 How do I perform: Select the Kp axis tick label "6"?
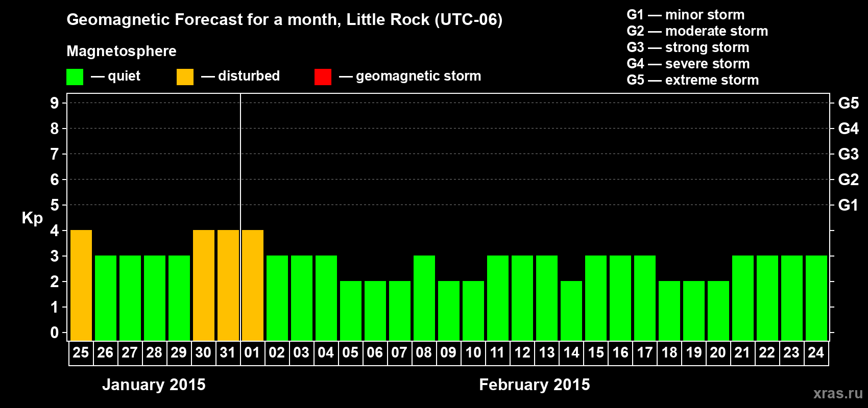coord(55,180)
